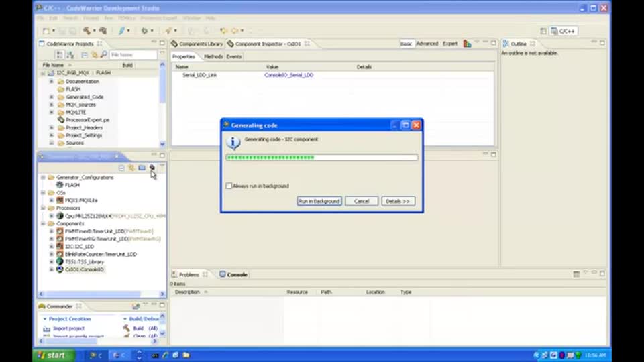The width and height of the screenshot is (644, 362).
Task: Click the ConsoleIO_Serial_LDD value link
Action: click(288, 75)
